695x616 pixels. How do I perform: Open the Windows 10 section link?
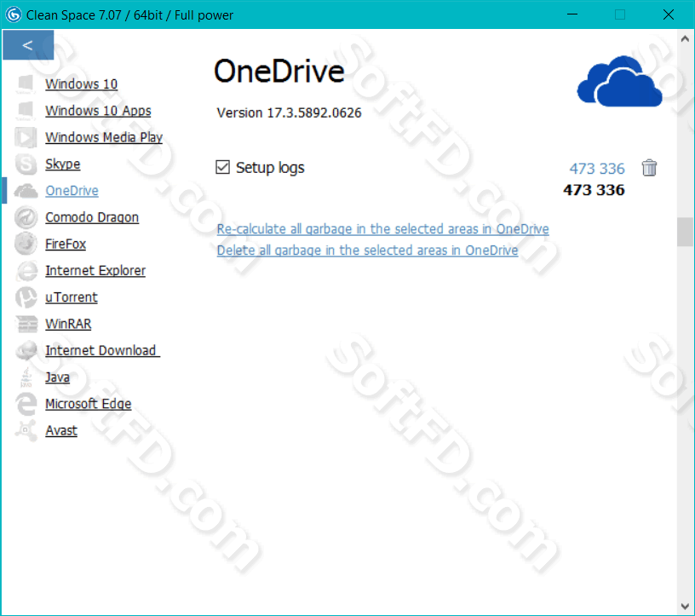(81, 83)
